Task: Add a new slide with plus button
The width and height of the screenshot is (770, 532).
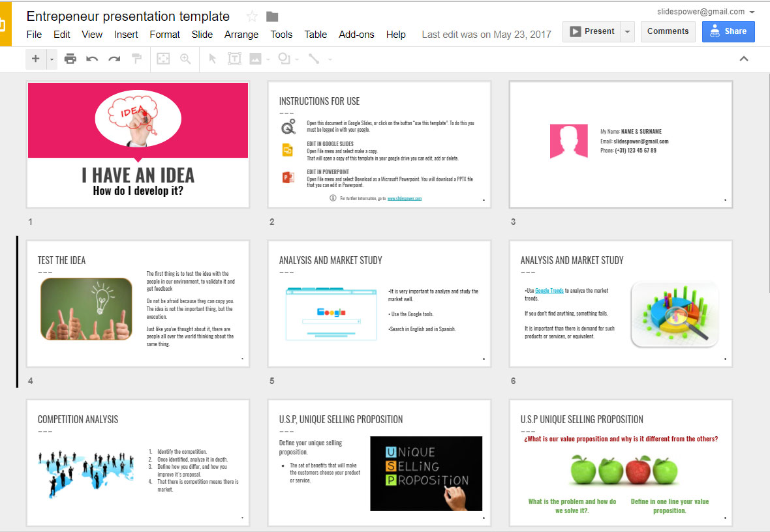Action: [36, 59]
